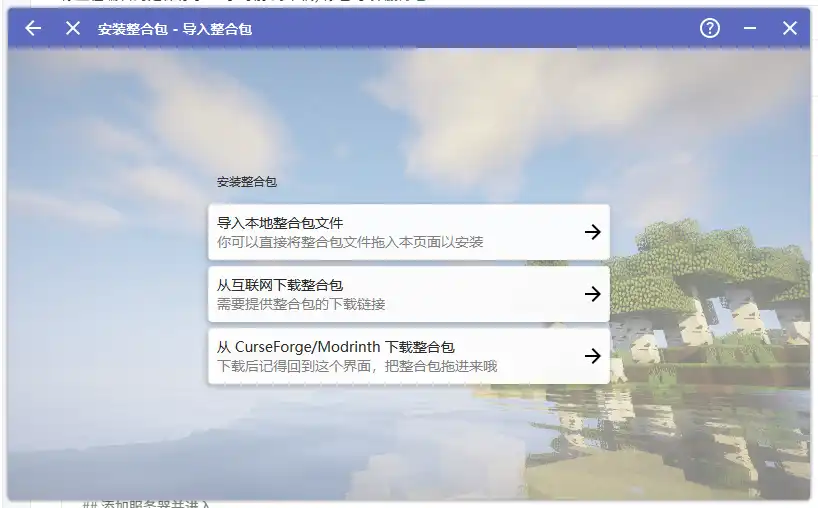The image size is (818, 508).
Task: Select 导入本地整合包文件 option
Action: [x=409, y=232]
